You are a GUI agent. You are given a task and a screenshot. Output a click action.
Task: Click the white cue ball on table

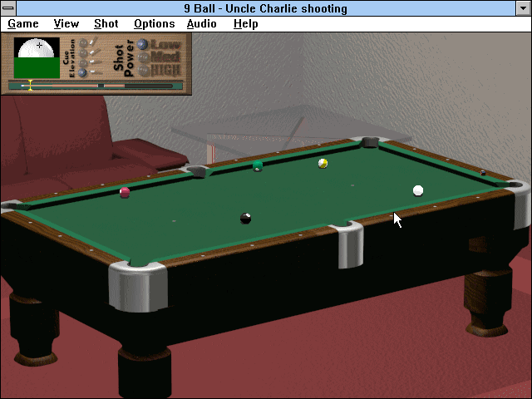[x=418, y=190]
